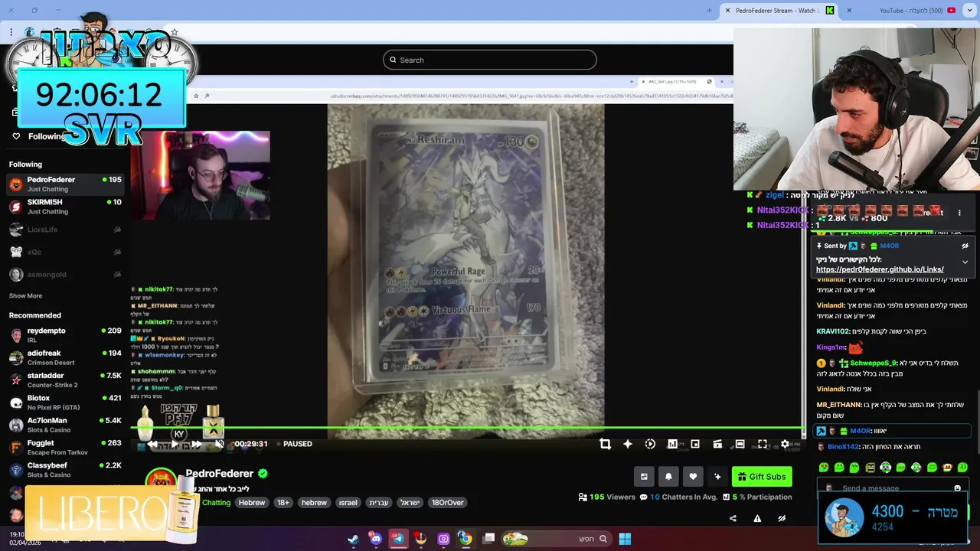Open recommended channel Fugglet
This screenshot has width=980, height=551.
(65, 448)
